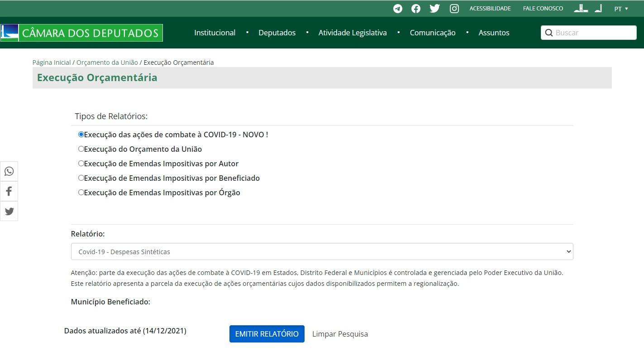Open the Institucional menu
Viewport: 644px width, 352px height.
tap(215, 33)
